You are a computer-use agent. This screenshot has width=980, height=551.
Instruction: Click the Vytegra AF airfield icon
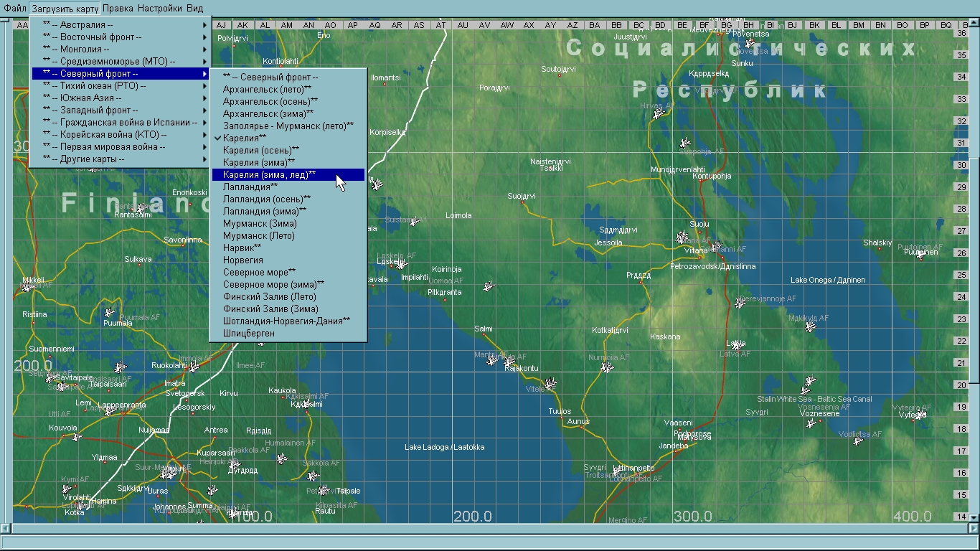tap(921, 414)
